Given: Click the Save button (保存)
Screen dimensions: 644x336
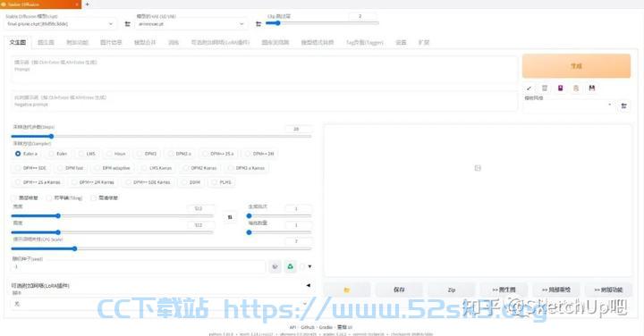Looking at the screenshot, I should pyautogui.click(x=399, y=290).
